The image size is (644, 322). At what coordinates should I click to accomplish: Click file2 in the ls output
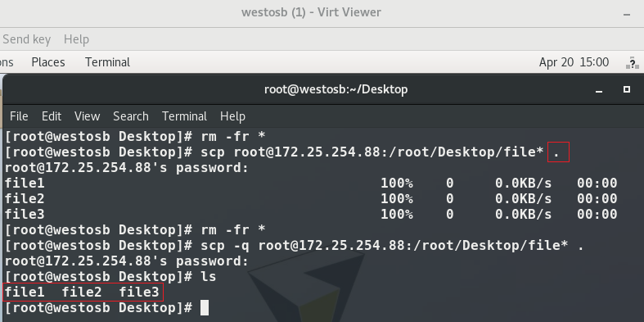point(82,293)
